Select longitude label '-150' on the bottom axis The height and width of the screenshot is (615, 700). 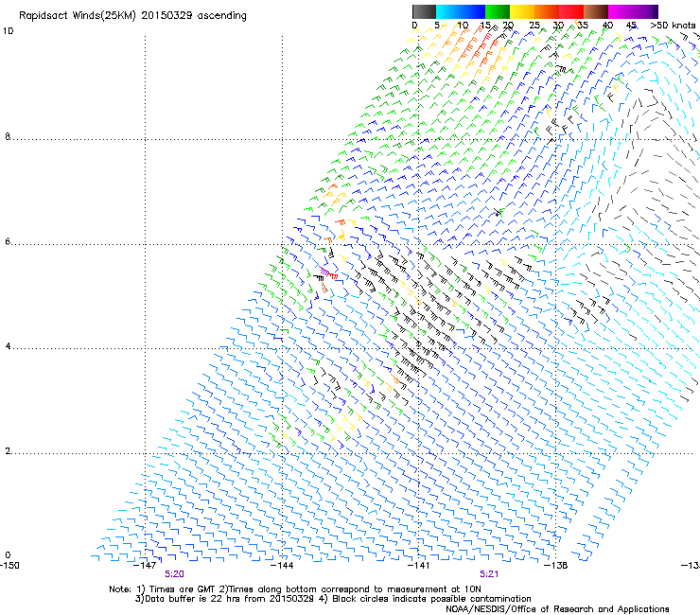(x=9, y=565)
